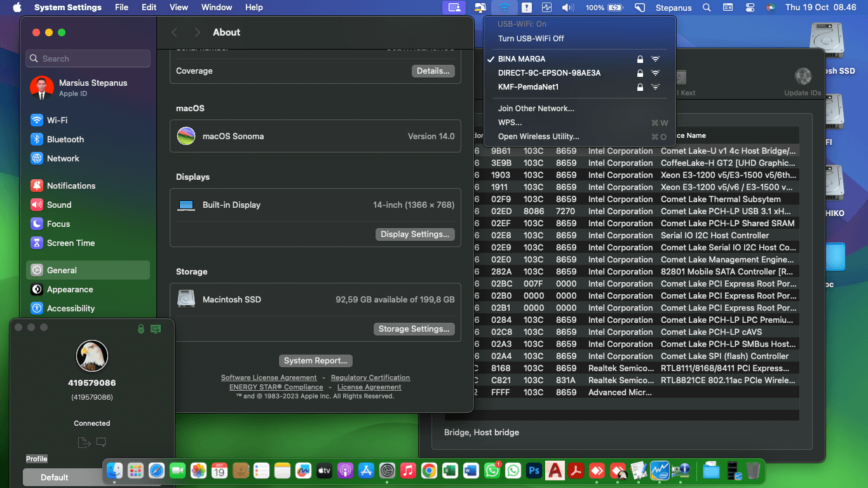This screenshot has width=868, height=488.
Task: Launch Google Chrome from the dock
Action: pos(429,471)
